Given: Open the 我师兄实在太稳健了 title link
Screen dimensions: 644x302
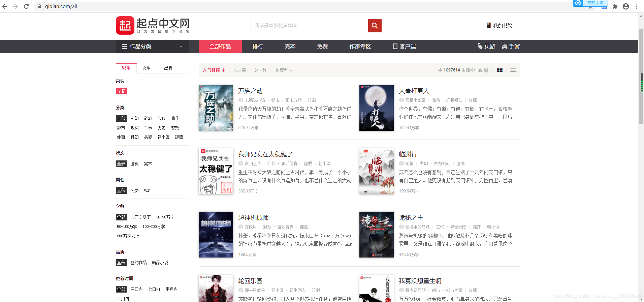Looking at the screenshot, I should tap(265, 154).
